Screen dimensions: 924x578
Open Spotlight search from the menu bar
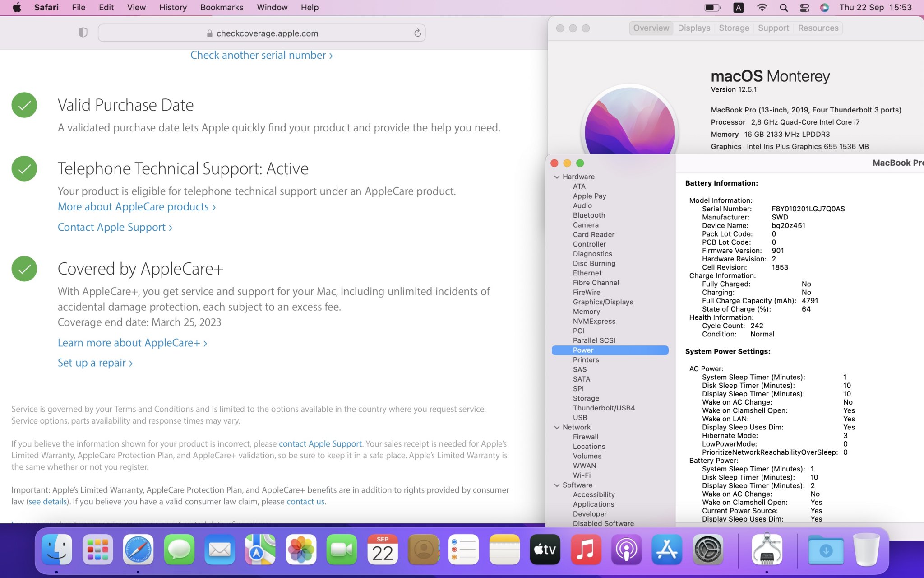[x=784, y=8]
